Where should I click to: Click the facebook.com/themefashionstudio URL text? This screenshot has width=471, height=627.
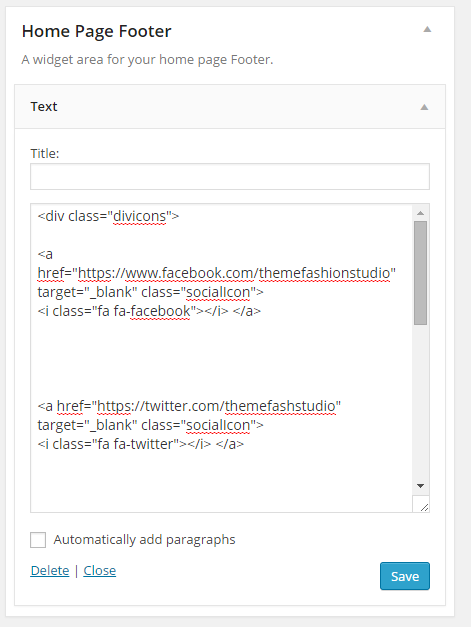click(234, 273)
